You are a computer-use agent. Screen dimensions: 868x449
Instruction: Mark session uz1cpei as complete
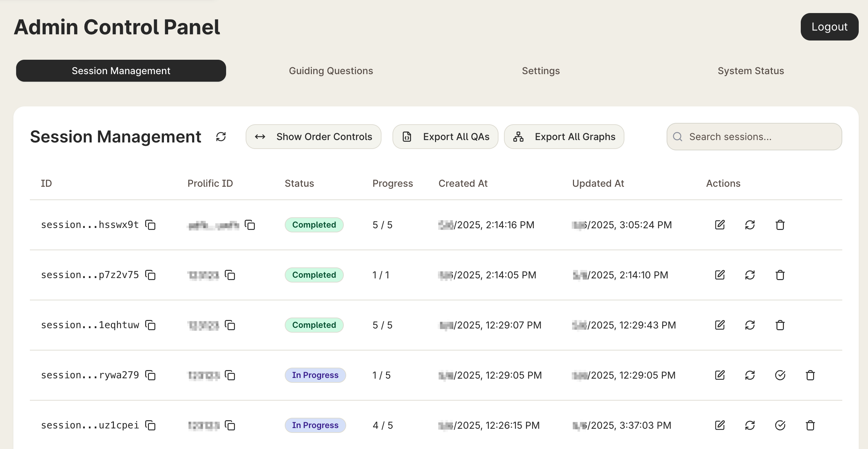(x=780, y=425)
